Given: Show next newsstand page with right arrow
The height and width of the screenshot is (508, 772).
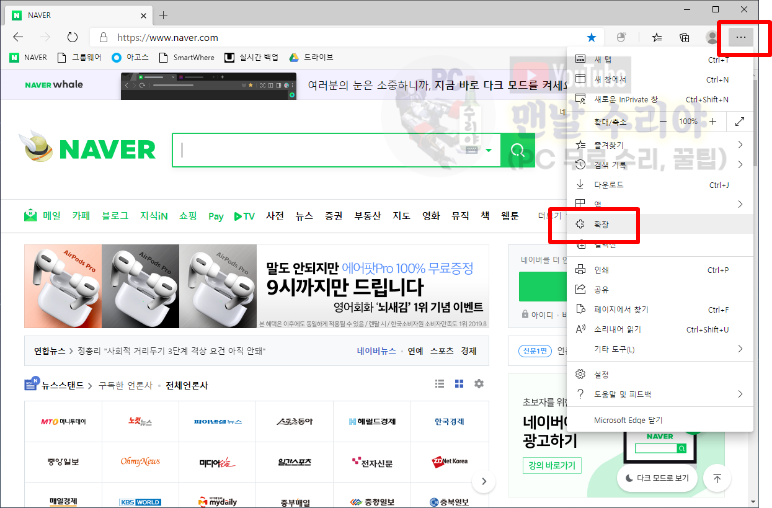Looking at the screenshot, I should (483, 481).
